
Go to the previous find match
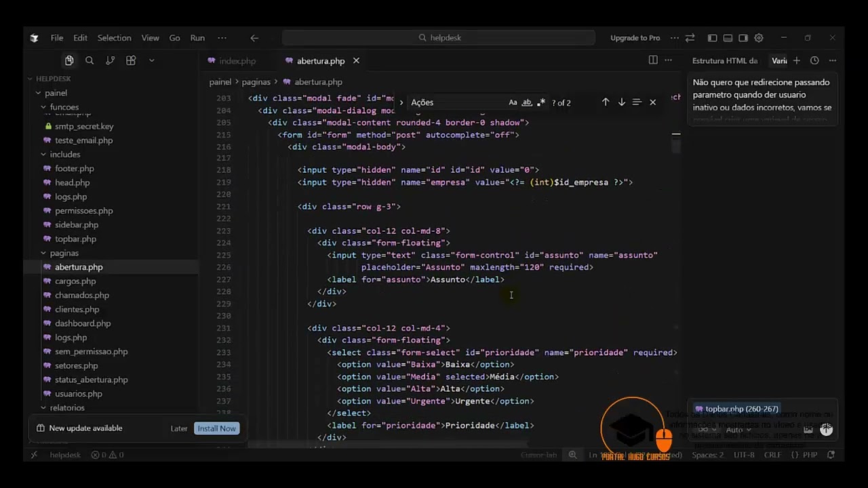606,102
